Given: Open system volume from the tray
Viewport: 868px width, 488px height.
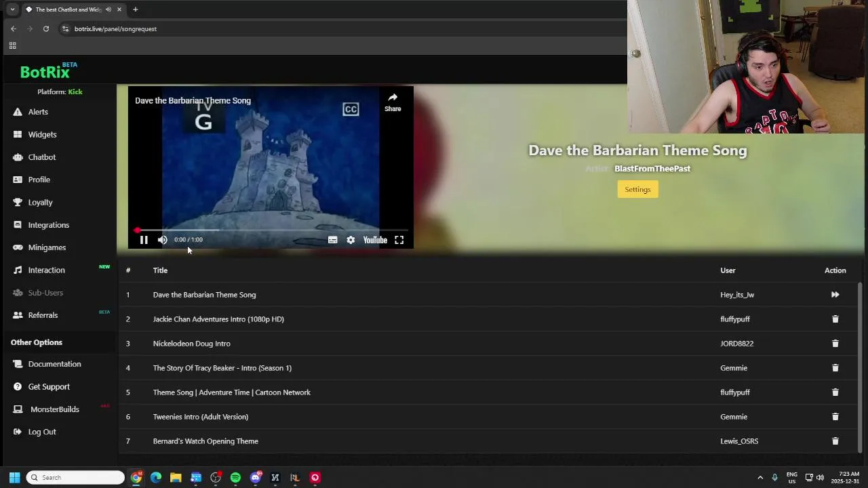Looking at the screenshot, I should [820, 478].
